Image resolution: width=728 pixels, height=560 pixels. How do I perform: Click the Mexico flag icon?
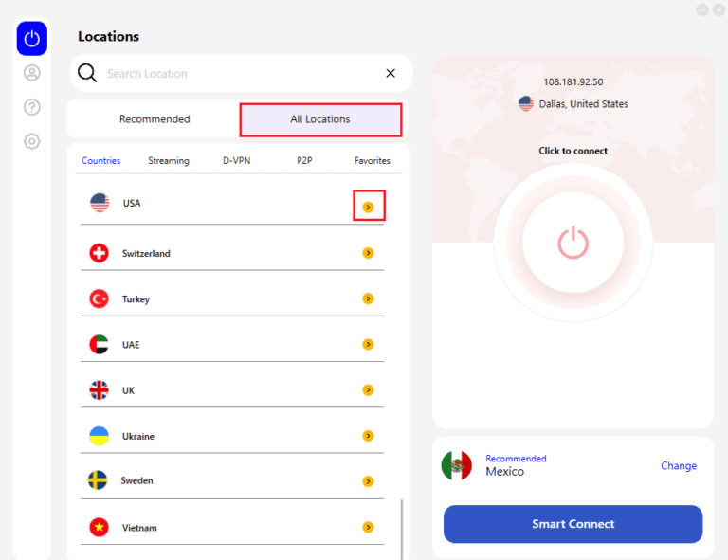coord(456,465)
